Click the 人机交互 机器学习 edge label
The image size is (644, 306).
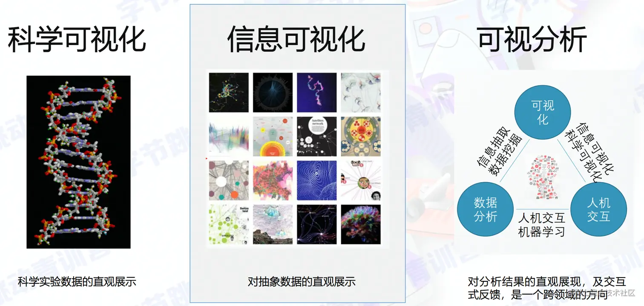click(542, 225)
